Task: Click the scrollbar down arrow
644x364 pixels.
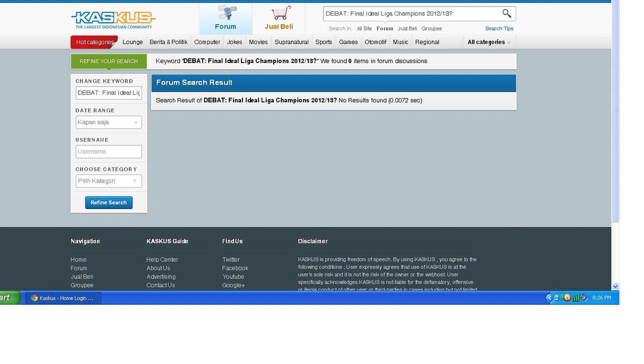Action: 615,286
